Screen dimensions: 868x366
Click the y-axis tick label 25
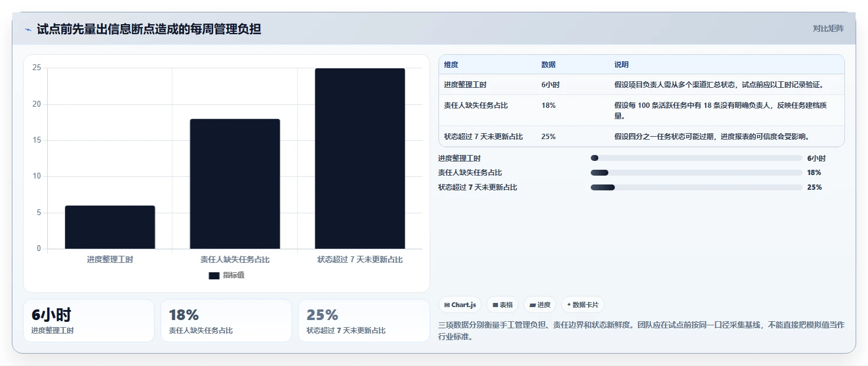pos(37,68)
